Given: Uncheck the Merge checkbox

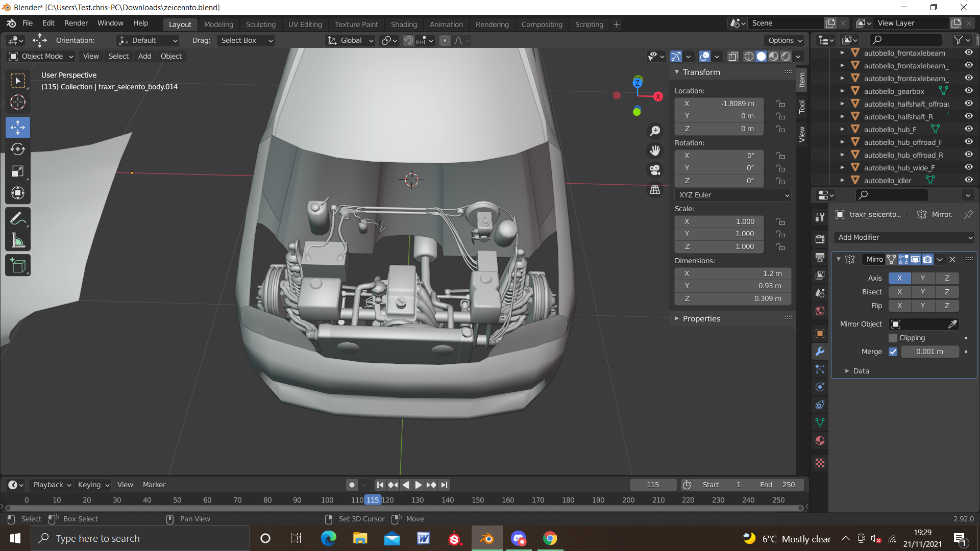Looking at the screenshot, I should (893, 352).
